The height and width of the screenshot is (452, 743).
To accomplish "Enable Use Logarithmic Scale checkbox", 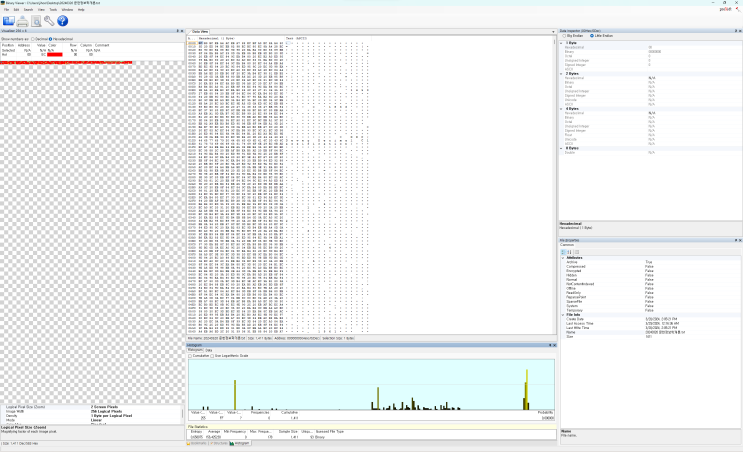I will [212, 356].
